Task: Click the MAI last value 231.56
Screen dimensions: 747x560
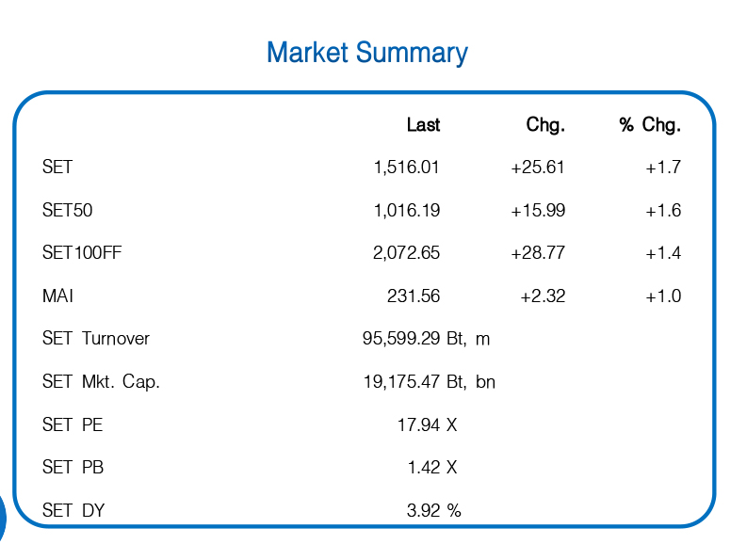Action: [x=414, y=296]
